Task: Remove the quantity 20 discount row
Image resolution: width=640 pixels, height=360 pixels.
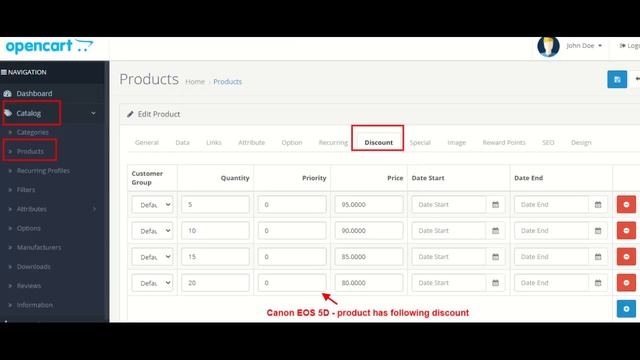Action: (x=626, y=283)
